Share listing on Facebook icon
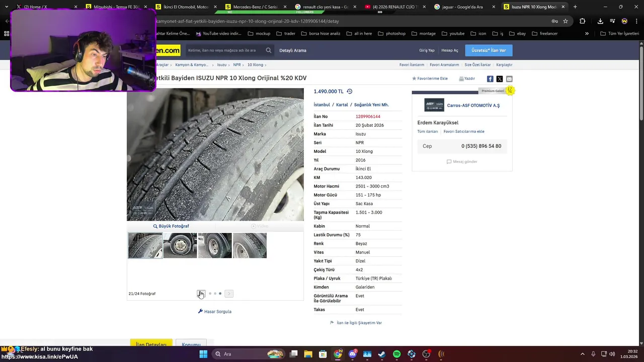Image resolution: width=644 pixels, height=362 pixels. tap(490, 79)
